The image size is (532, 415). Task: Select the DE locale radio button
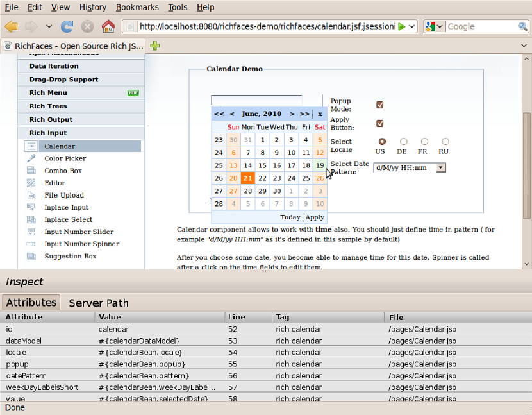coord(403,141)
